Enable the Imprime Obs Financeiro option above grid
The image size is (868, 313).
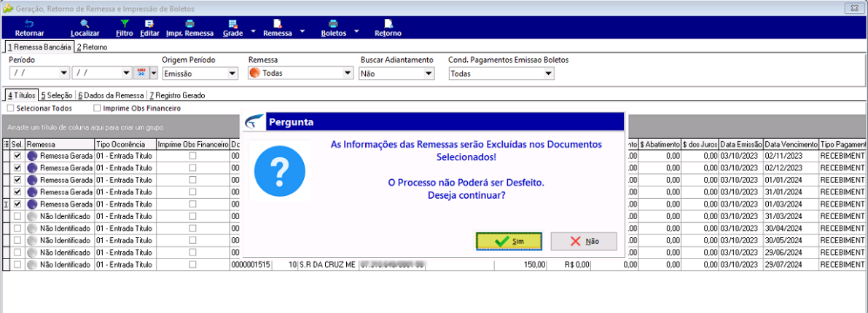coord(98,108)
